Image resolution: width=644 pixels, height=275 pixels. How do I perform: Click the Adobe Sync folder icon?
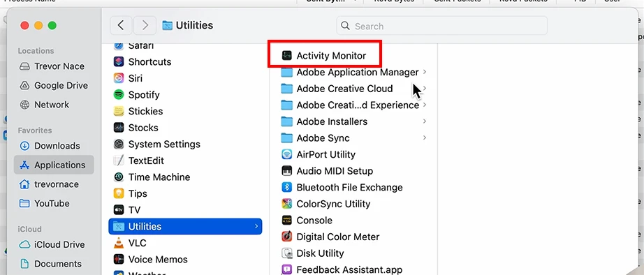click(286, 138)
